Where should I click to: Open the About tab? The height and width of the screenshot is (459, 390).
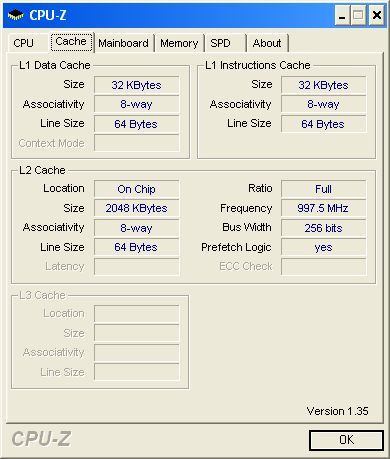click(267, 43)
